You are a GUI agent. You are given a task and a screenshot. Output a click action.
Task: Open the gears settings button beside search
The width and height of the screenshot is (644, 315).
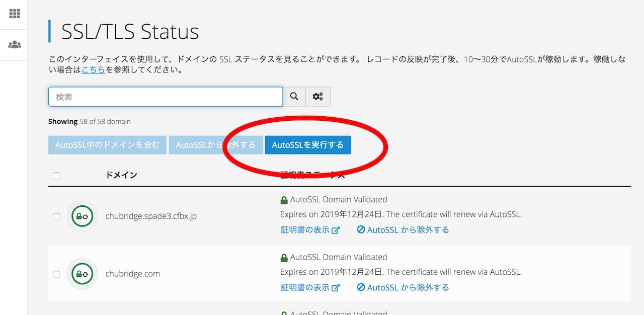tap(318, 97)
